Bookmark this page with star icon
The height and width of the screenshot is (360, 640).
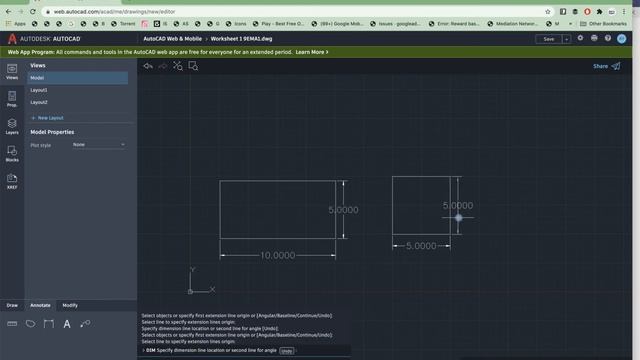tap(548, 12)
